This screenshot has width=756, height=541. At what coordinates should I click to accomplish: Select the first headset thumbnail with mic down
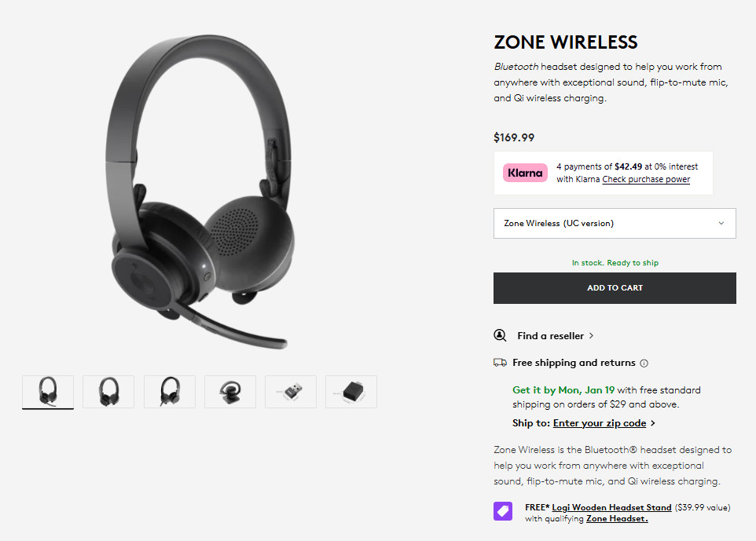48,391
